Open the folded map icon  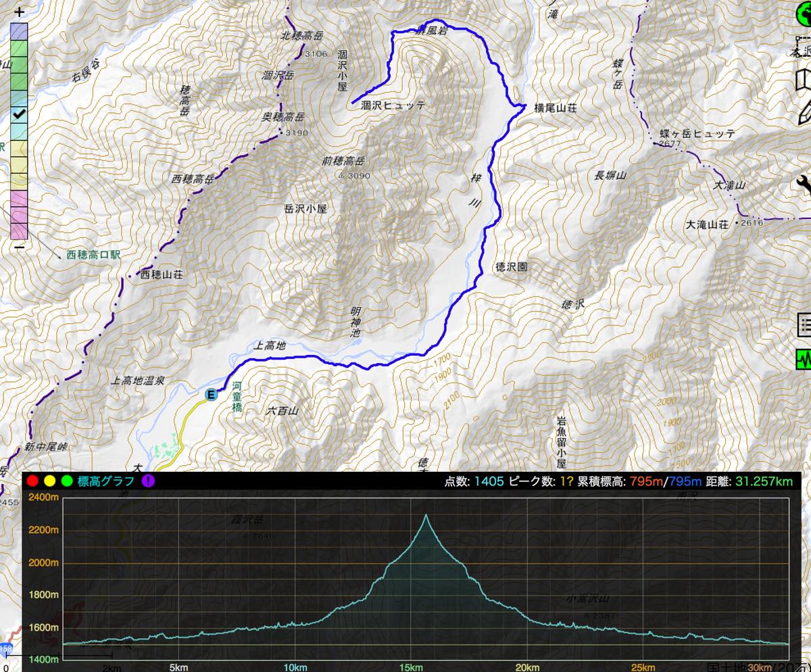[x=804, y=79]
